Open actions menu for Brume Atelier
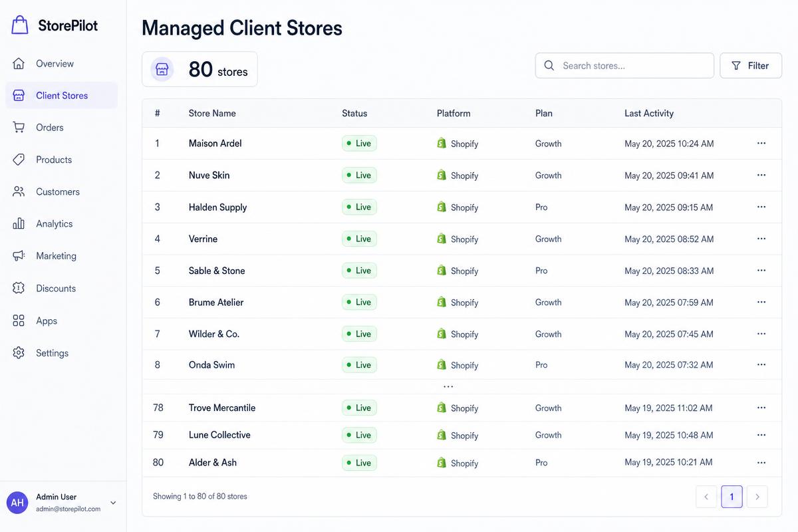This screenshot has width=798, height=532. [761, 302]
